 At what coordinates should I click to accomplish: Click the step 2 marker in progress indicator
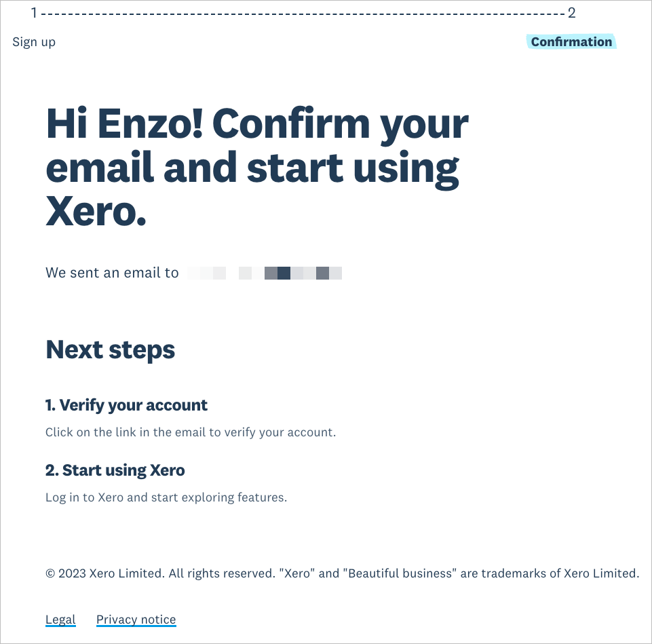[572, 12]
